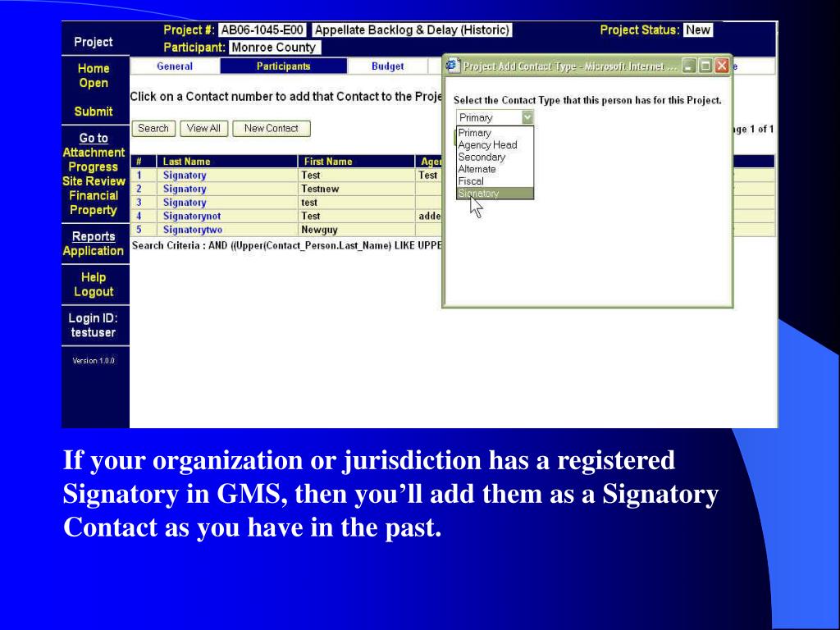
Task: Open the Attachment section link
Action: point(94,153)
